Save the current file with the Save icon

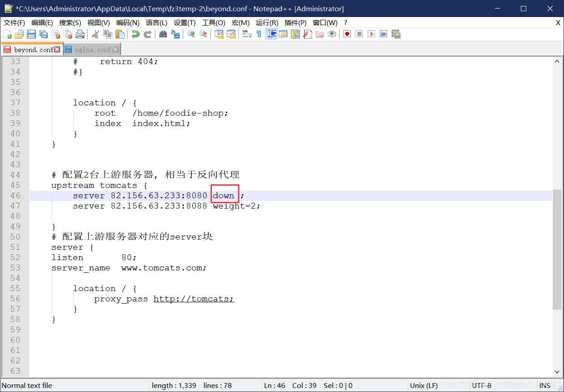pyautogui.click(x=31, y=34)
